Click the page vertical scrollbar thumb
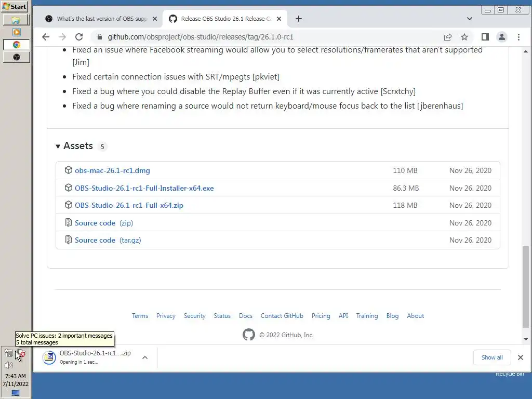 point(526,287)
